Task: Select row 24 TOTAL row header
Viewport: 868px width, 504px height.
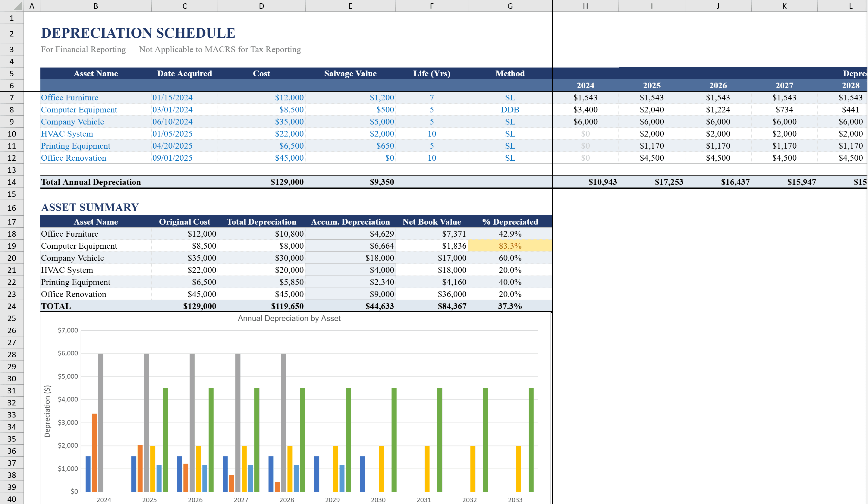Action: (x=12, y=306)
